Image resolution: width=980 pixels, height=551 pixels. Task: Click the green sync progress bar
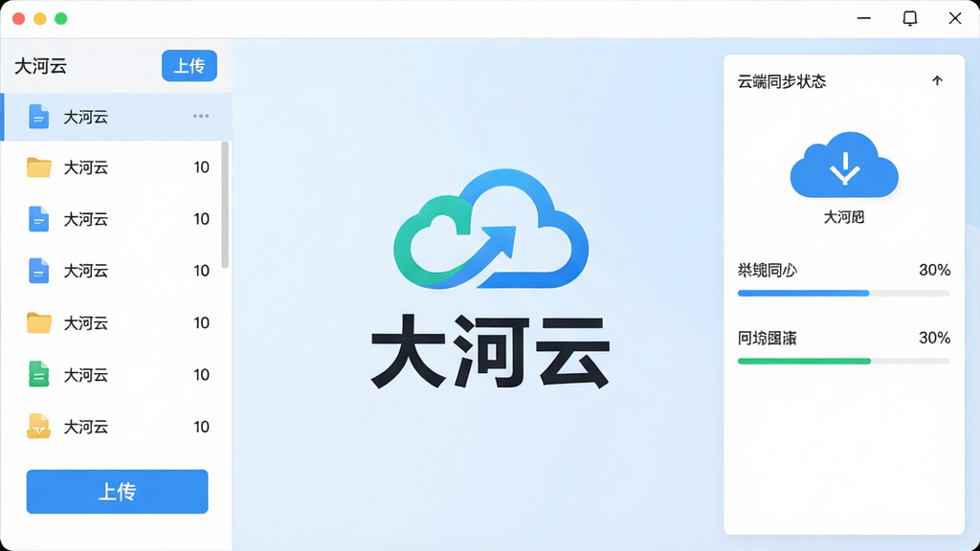click(x=844, y=361)
